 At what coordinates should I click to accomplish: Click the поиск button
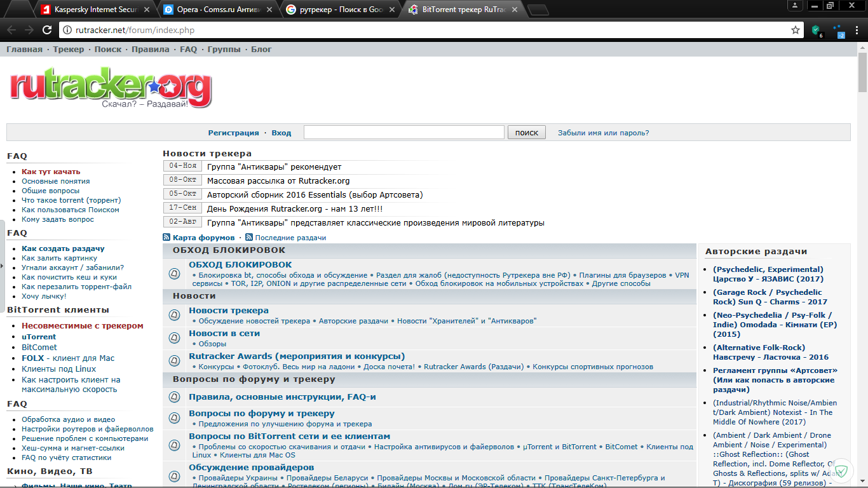(x=527, y=132)
